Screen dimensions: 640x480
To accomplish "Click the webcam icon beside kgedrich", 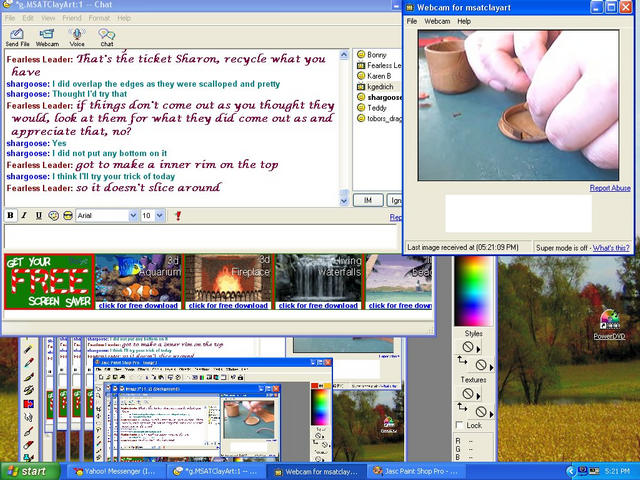I will (360, 87).
